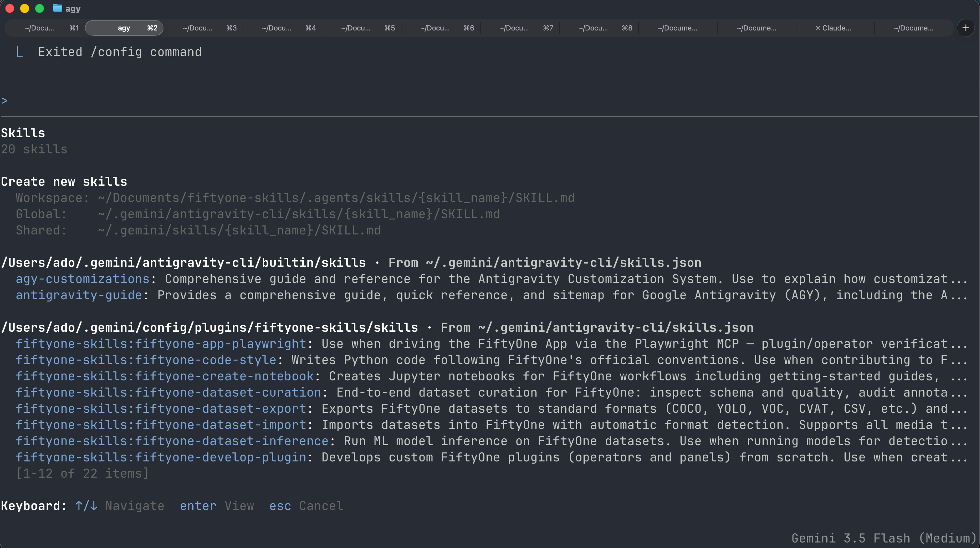This screenshot has width=980, height=548.
Task: Click the Shared skills path line
Action: point(198,230)
